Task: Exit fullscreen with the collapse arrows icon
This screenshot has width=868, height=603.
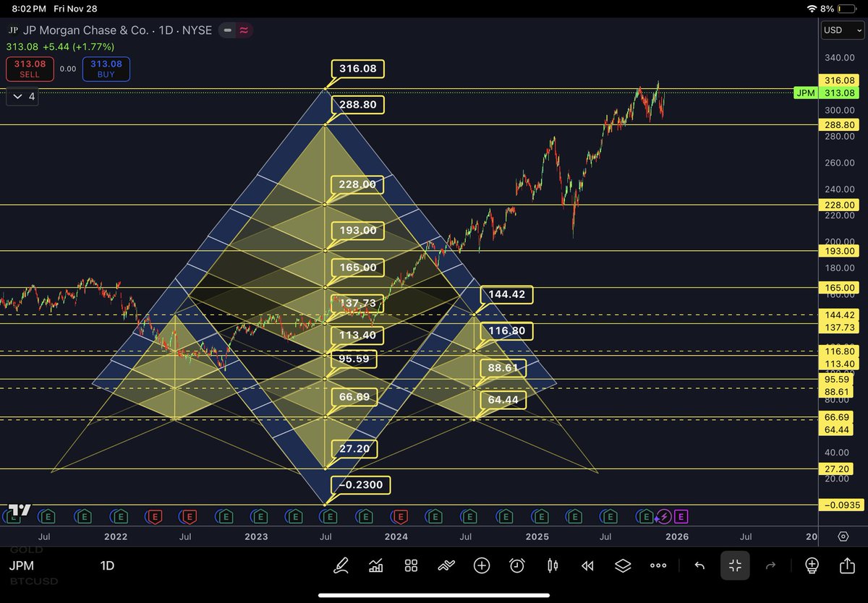Action: (735, 566)
